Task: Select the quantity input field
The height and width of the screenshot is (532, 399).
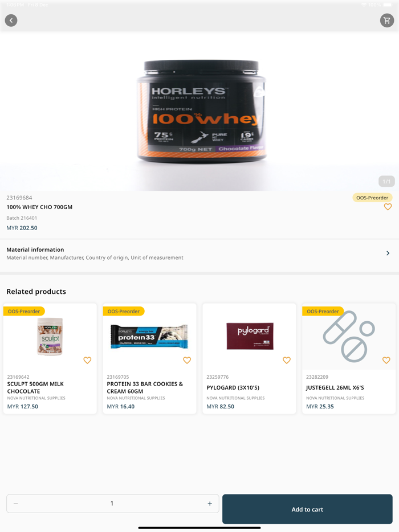Action: [112, 504]
